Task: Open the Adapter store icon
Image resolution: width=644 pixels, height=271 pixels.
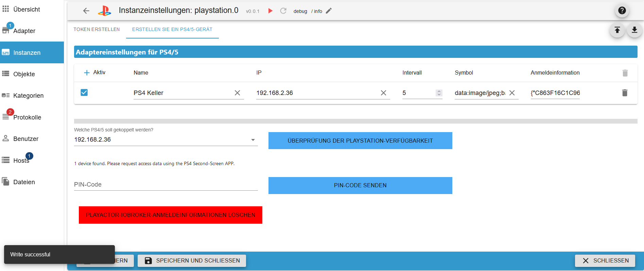Action: [6, 31]
